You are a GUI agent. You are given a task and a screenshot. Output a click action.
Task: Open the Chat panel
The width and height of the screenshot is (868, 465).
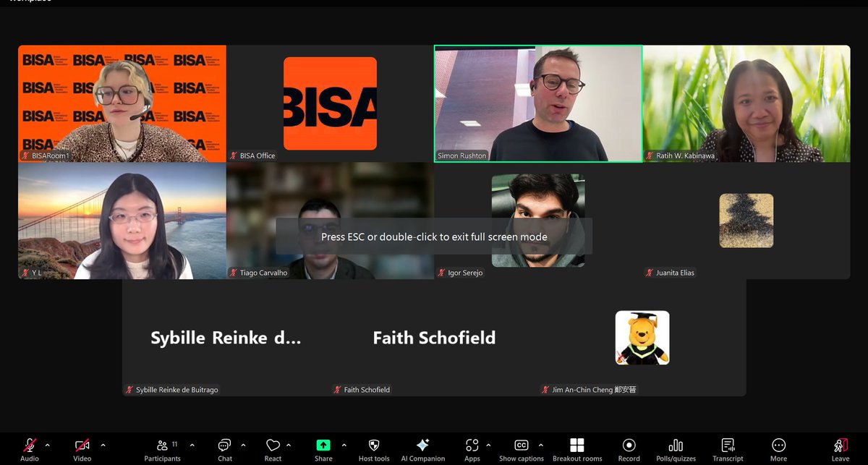(225, 448)
